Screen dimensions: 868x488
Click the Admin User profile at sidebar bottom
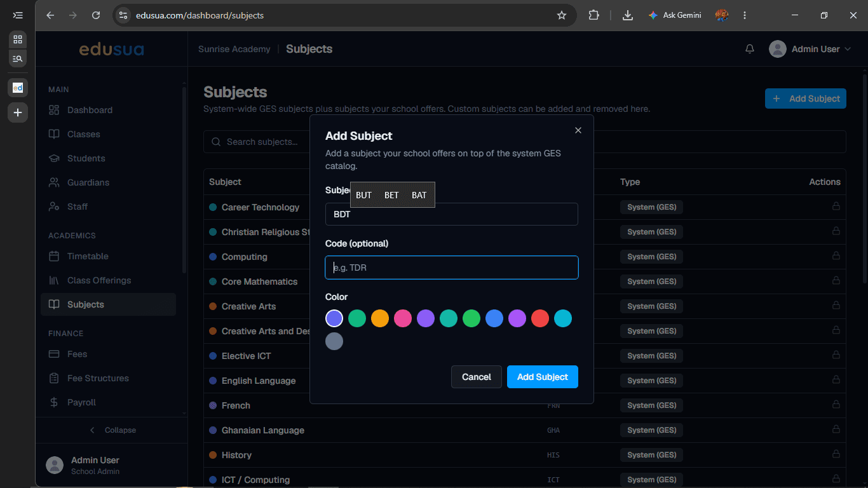111,465
